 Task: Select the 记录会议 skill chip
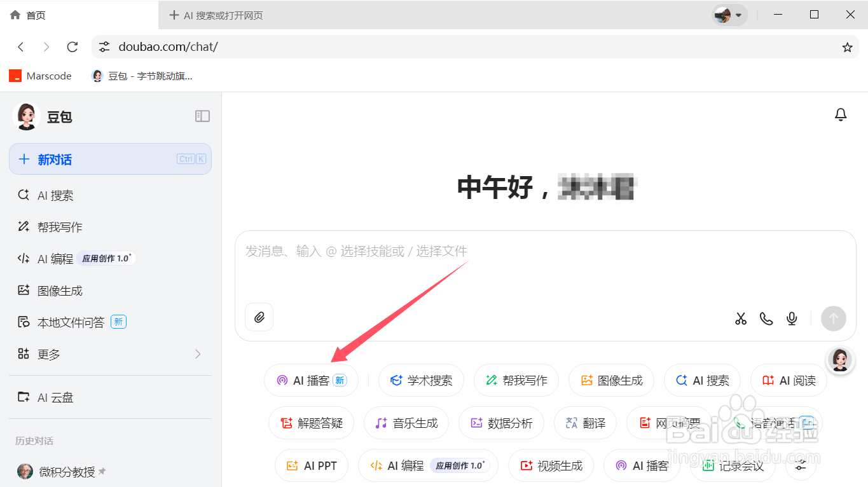point(733,465)
